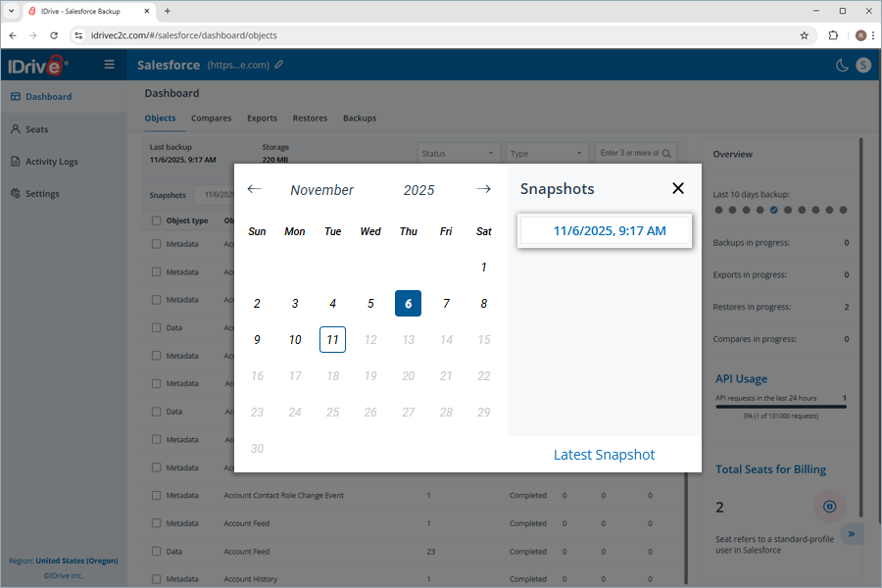
Task: Bookmark page with star icon
Action: 804,35
